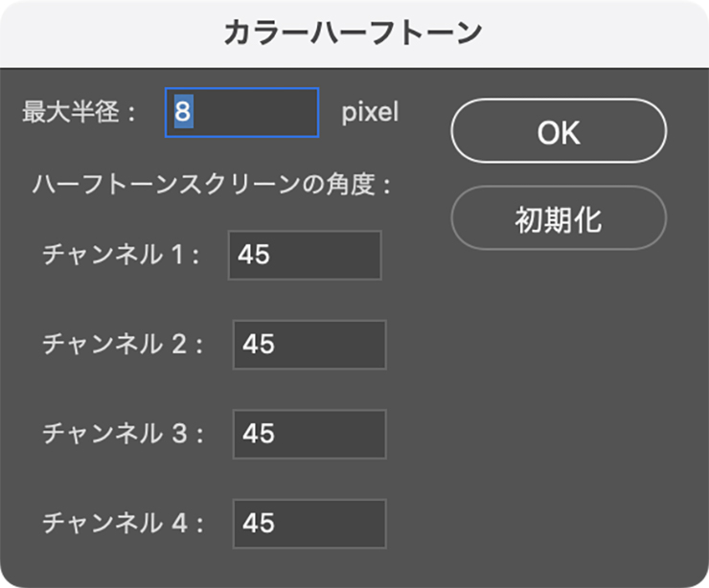Click the カラーハーフトーン dialog title

tap(353, 34)
